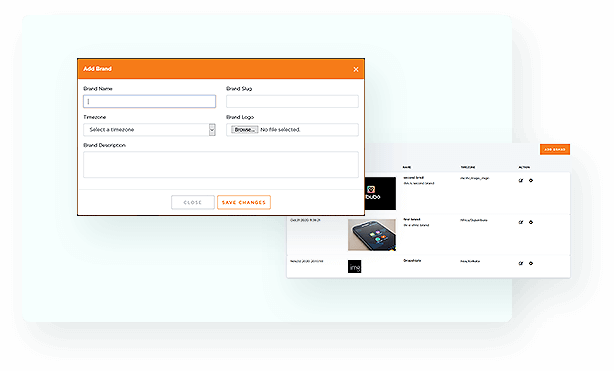Image resolution: width=614 pixels, height=371 pixels.
Task: Close the Add Brand dialog with the X
Action: pyautogui.click(x=356, y=69)
